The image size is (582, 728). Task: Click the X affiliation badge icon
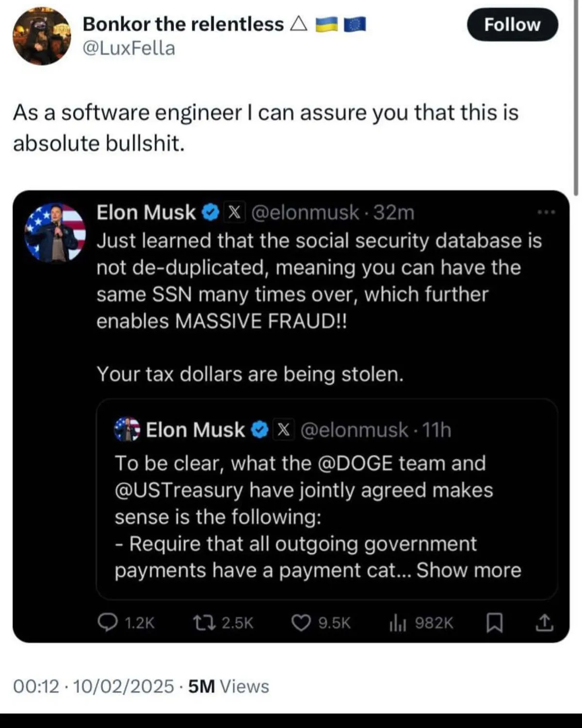point(234,213)
